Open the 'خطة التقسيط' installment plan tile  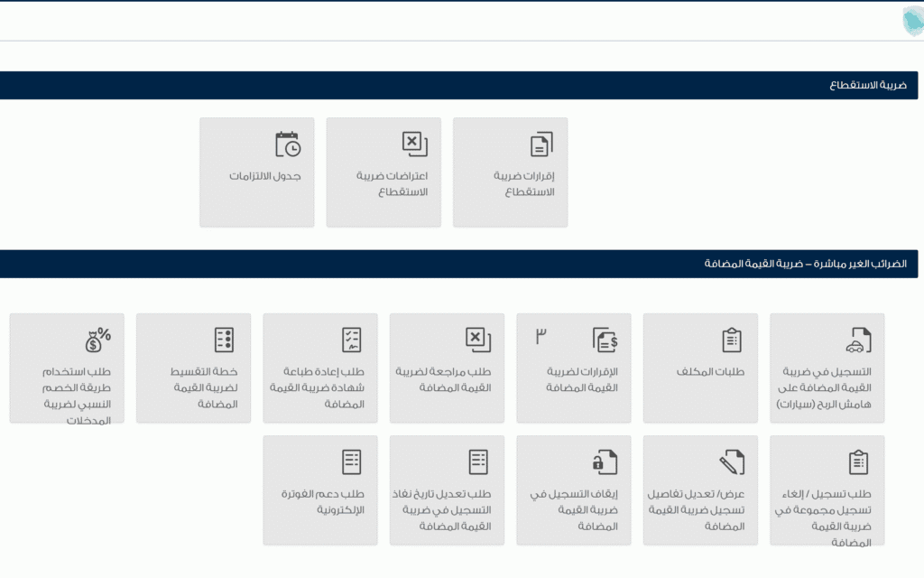[x=193, y=368]
